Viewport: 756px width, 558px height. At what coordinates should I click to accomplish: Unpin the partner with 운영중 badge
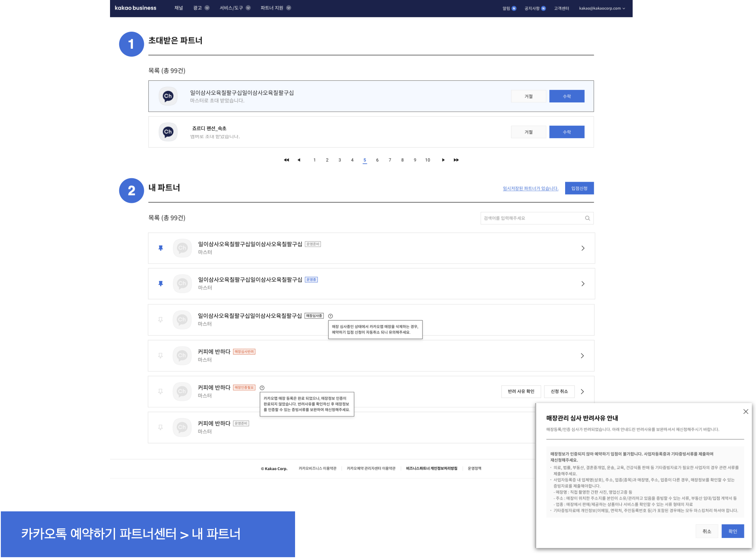coord(160,284)
